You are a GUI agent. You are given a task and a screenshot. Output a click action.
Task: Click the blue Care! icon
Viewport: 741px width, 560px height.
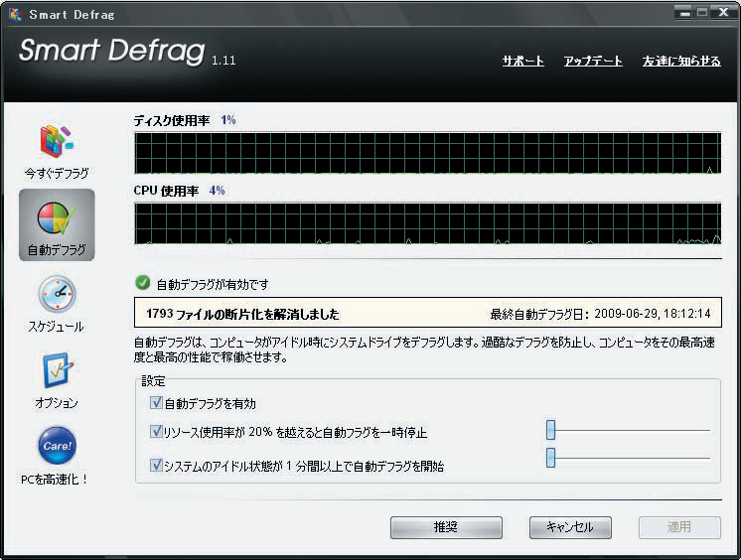click(x=58, y=445)
